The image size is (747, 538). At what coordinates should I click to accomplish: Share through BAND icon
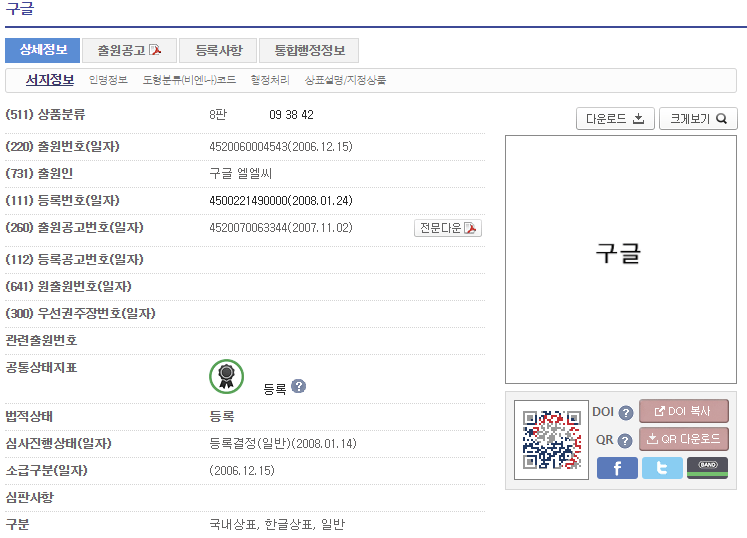point(707,468)
